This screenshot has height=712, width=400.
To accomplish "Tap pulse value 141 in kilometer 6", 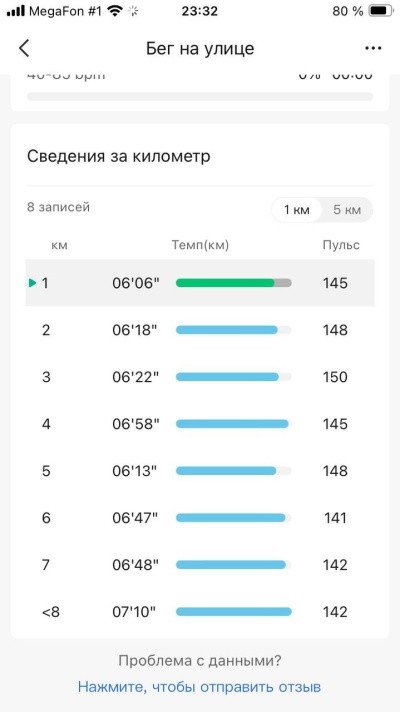I will click(336, 518).
